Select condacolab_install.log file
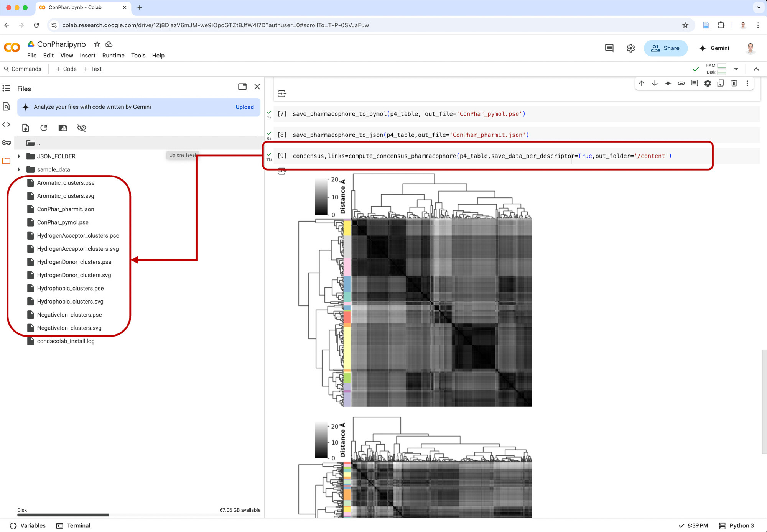Screen dimensions: 767x532 pos(66,341)
